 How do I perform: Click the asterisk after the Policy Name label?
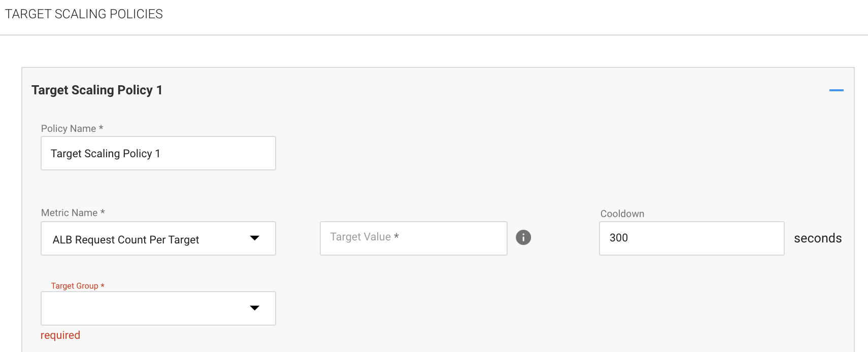(101, 128)
